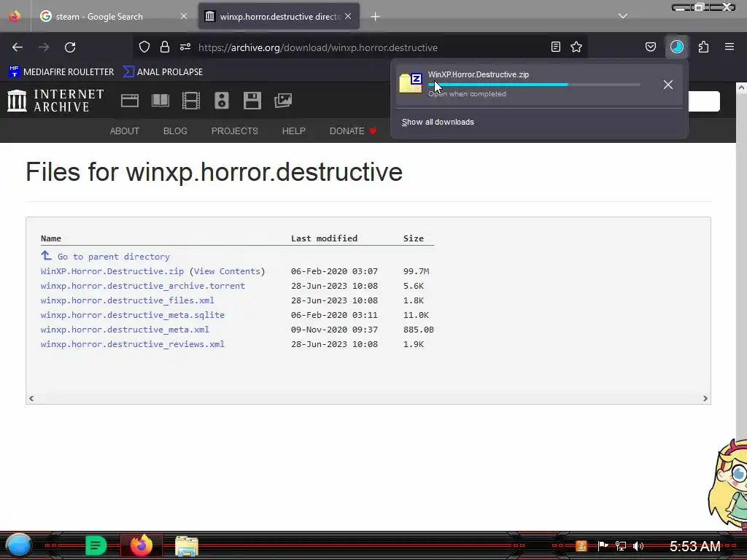This screenshot has height=560, width=747.
Task: Open winxp.horror.destructive_meta.xml
Action: 125,330
